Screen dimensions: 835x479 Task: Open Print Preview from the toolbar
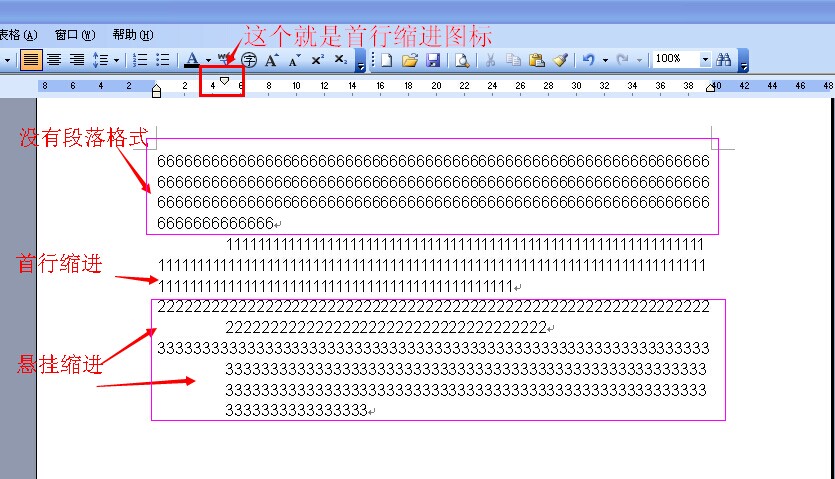462,60
